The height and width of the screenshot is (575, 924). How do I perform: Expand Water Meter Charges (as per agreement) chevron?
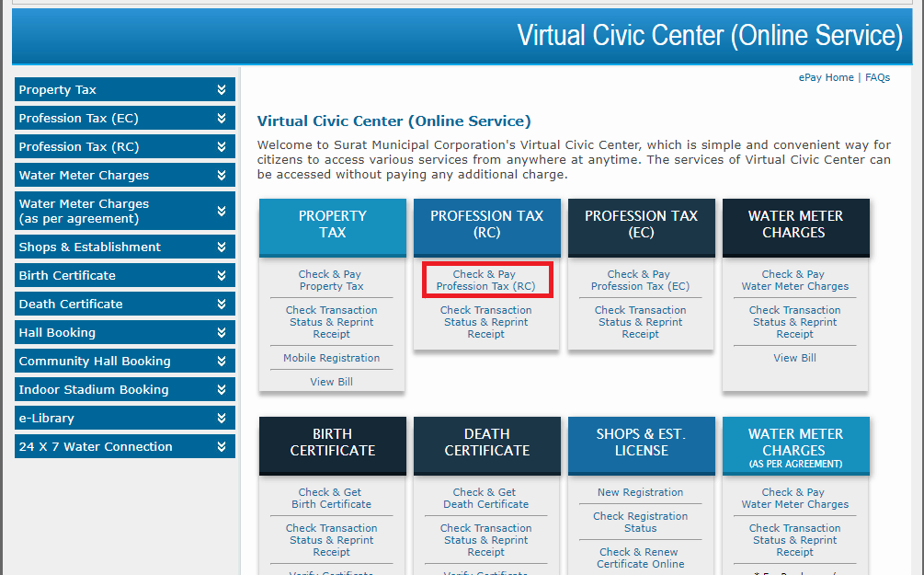[222, 211]
